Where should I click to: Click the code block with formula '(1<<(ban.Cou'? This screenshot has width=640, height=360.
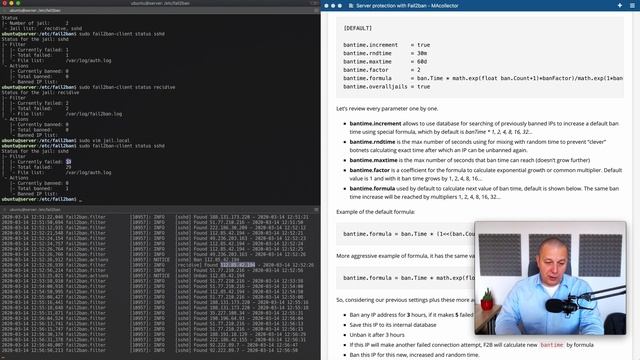405,234
